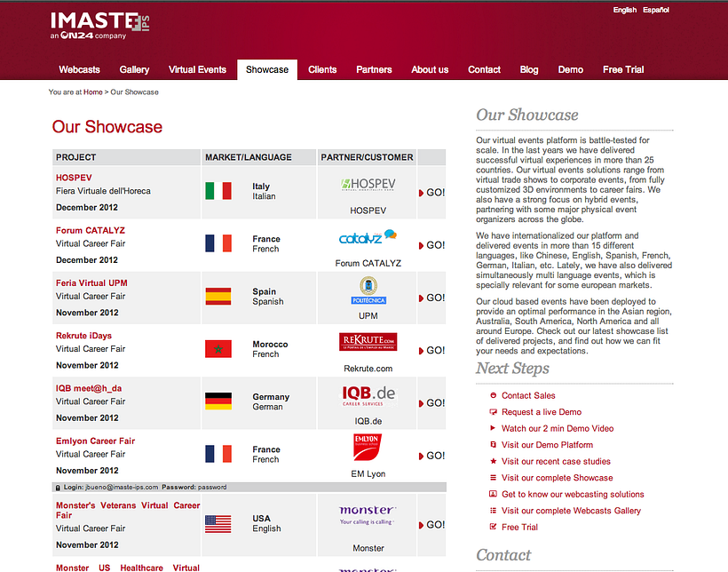
Task: Click the France flag in Emlyon row
Action: [x=218, y=454]
